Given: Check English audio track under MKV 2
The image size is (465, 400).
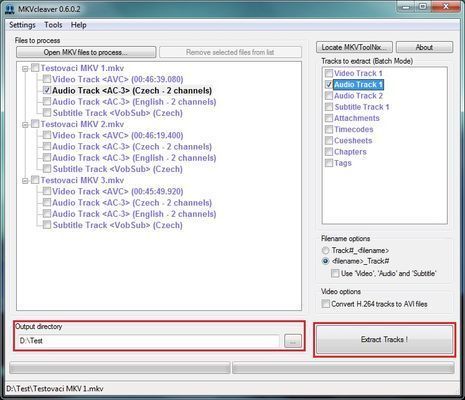Looking at the screenshot, I should (47, 157).
